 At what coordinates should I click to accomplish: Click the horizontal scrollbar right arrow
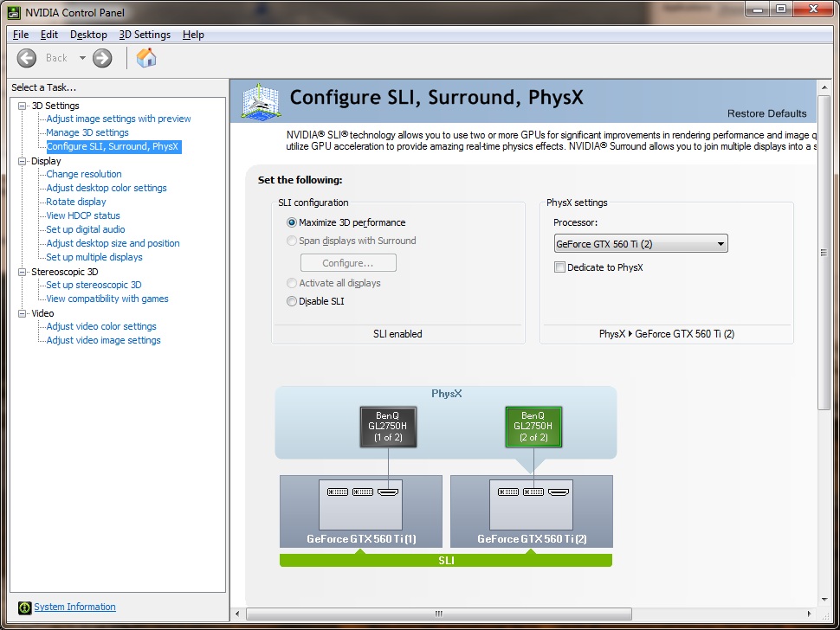[809, 614]
